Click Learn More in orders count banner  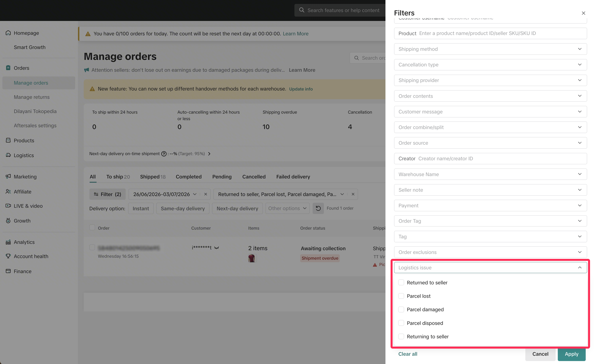point(296,33)
